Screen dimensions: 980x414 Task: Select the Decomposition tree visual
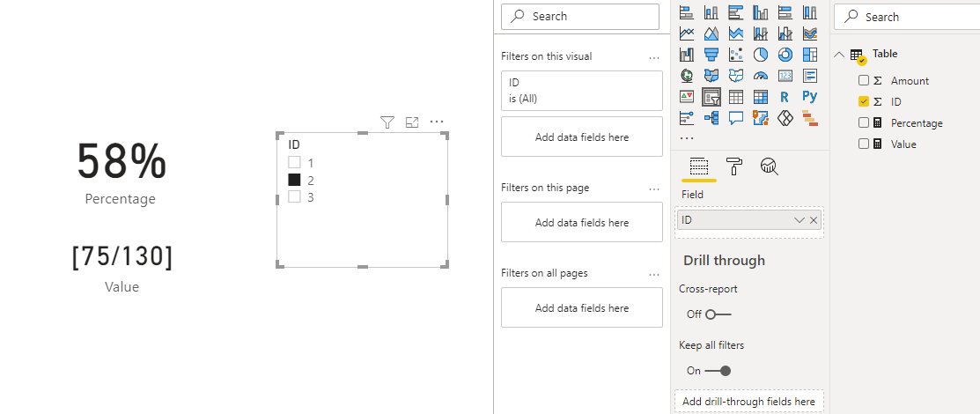pos(711,117)
